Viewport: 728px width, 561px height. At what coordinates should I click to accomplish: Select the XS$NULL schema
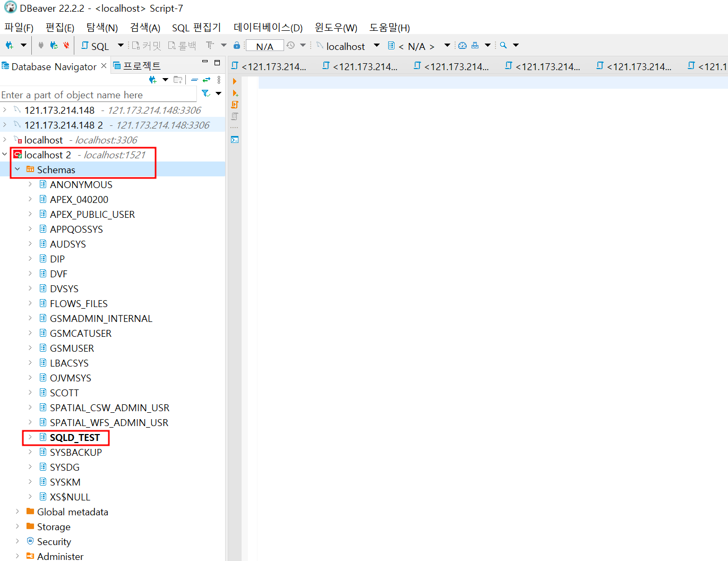70,497
